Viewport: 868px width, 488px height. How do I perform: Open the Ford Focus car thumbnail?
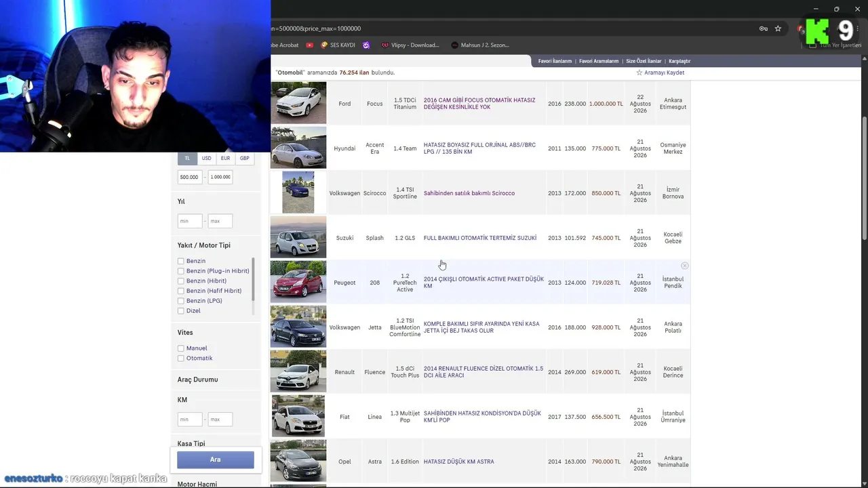pos(298,103)
